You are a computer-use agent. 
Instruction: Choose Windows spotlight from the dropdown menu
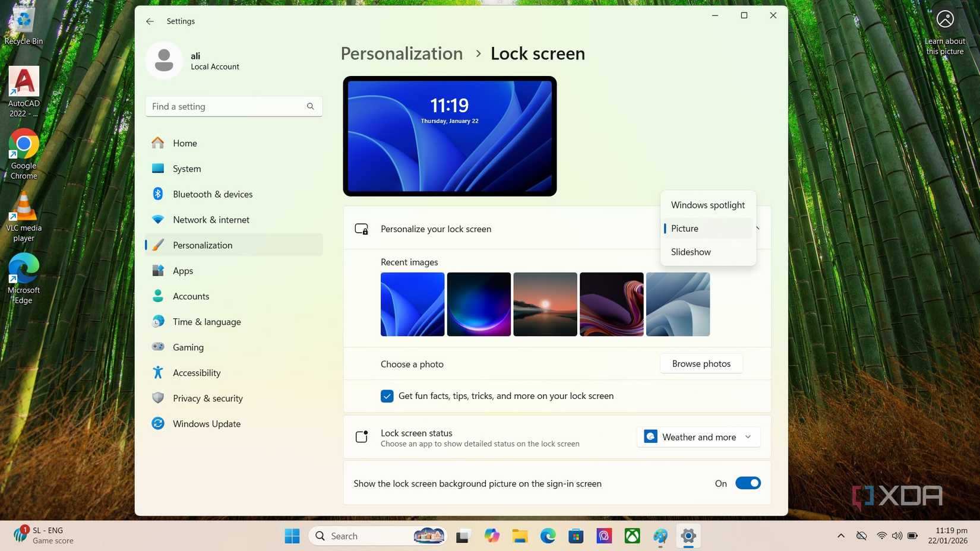pos(707,205)
